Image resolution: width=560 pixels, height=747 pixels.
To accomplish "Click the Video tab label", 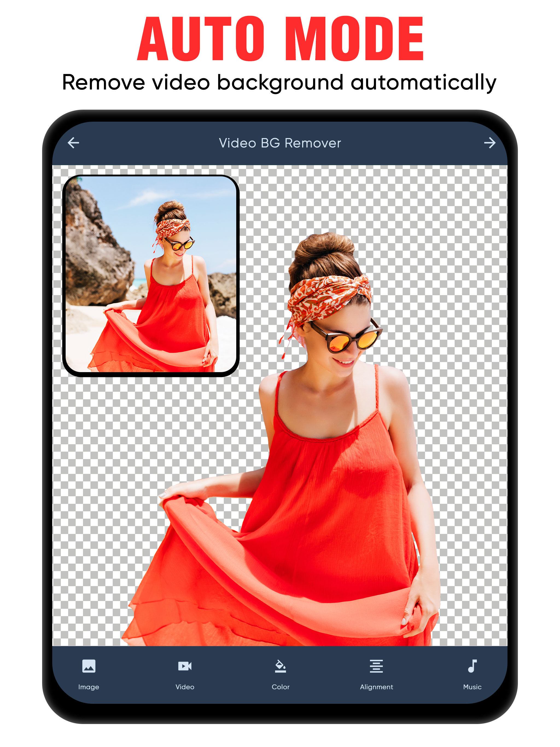I will (x=185, y=687).
